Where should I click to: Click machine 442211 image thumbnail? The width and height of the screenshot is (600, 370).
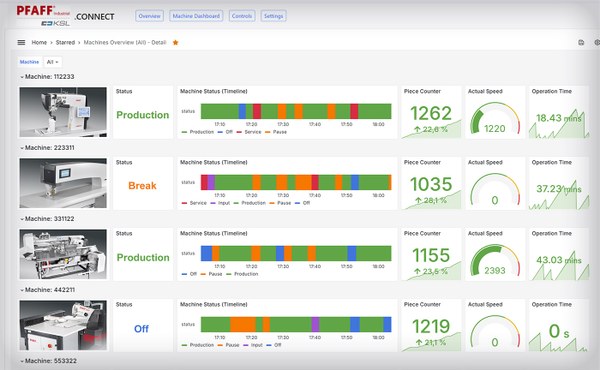(63, 325)
